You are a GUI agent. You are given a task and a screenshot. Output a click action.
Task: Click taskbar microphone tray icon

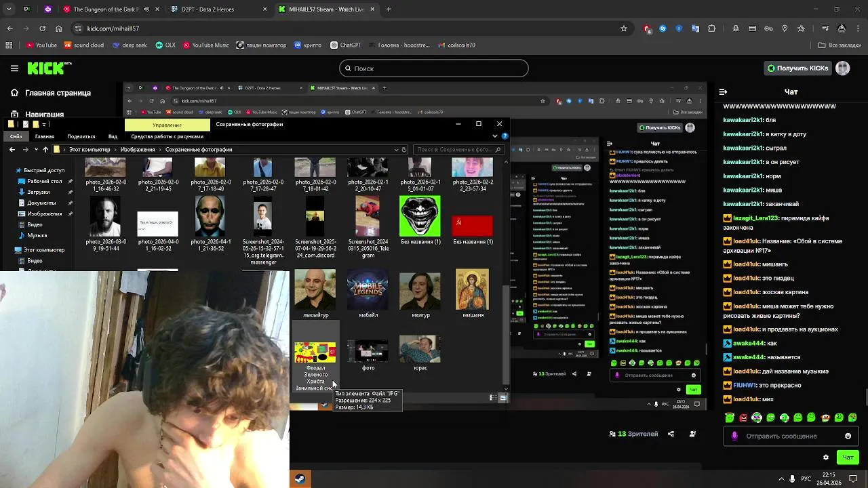(x=793, y=479)
